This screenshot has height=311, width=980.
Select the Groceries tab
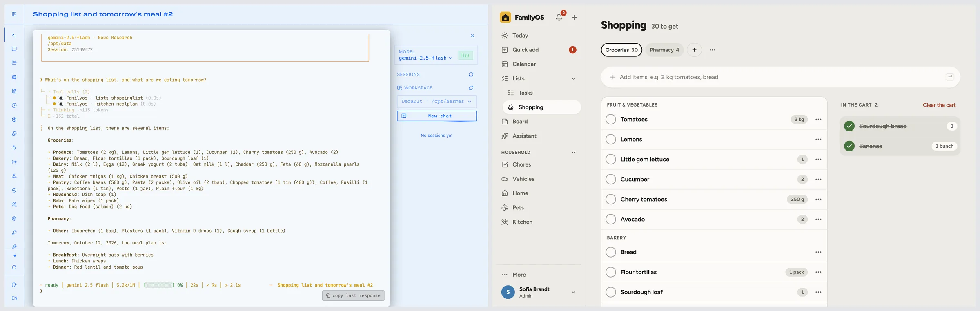click(621, 50)
